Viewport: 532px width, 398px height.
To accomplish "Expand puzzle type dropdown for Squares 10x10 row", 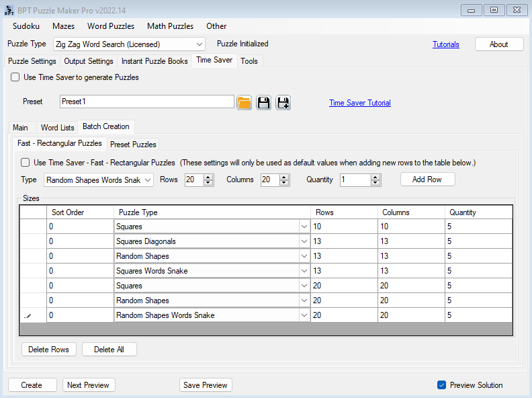I will coord(304,227).
